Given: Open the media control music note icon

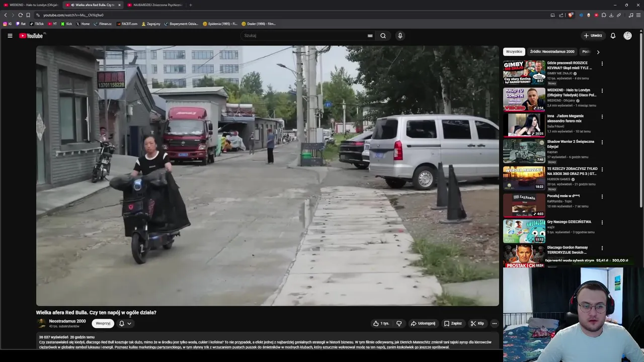Looking at the screenshot, I should pos(631,15).
